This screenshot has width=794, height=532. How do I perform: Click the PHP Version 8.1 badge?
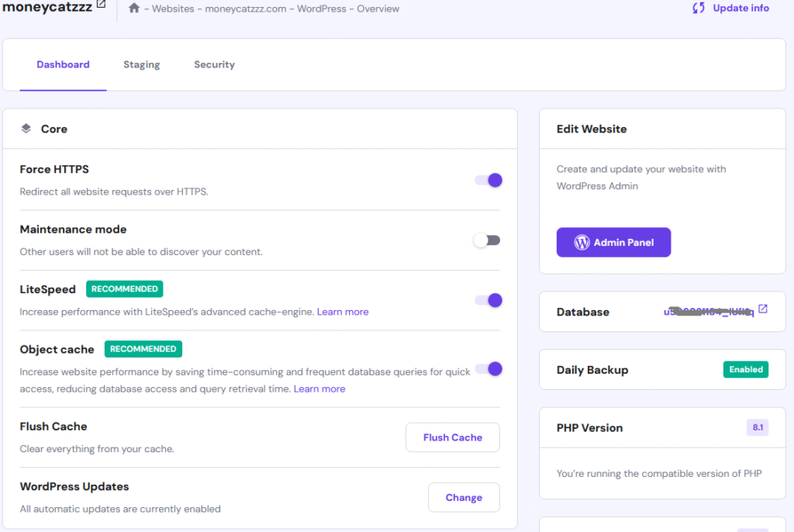coord(758,427)
